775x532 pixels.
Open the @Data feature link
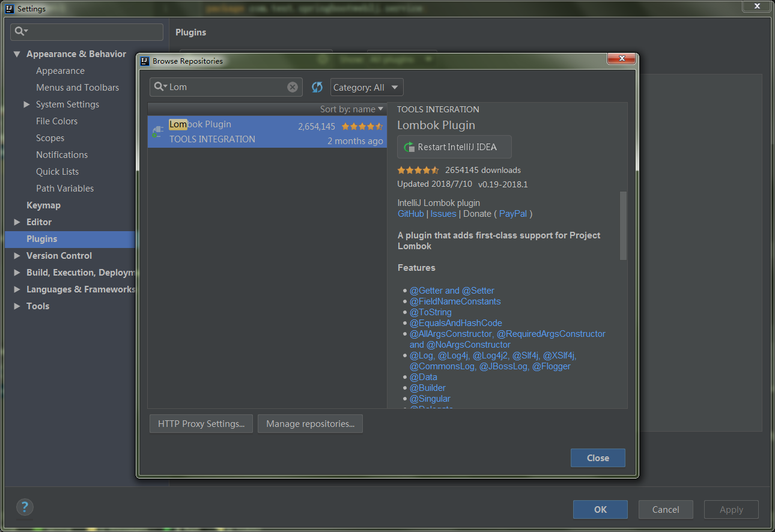(424, 377)
